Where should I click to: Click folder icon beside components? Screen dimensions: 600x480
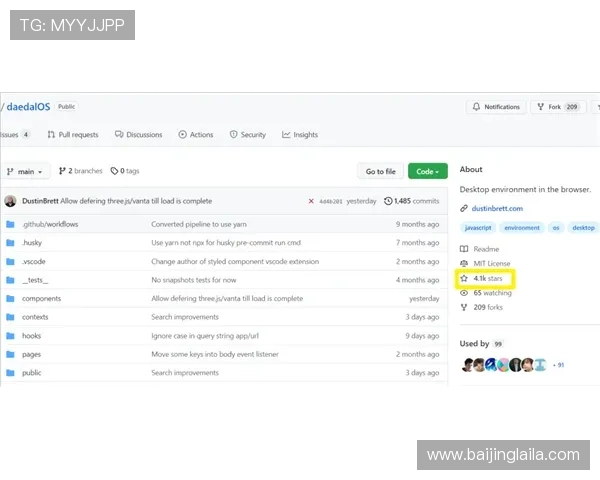point(10,299)
